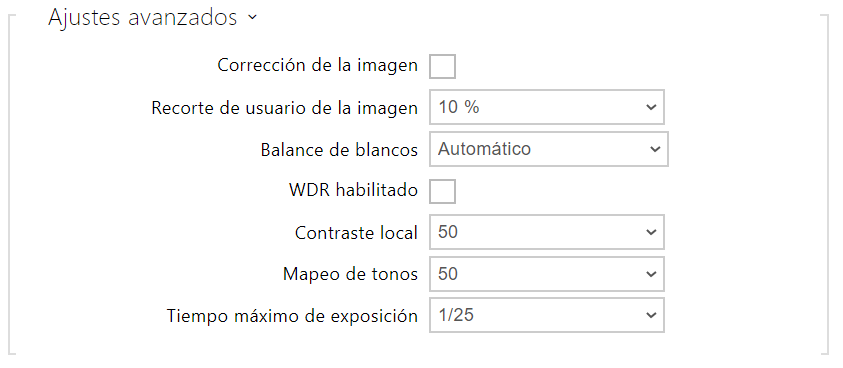Click the arrow icon of the Automático dropdown
The width and height of the screenshot is (843, 368).
[x=655, y=149]
